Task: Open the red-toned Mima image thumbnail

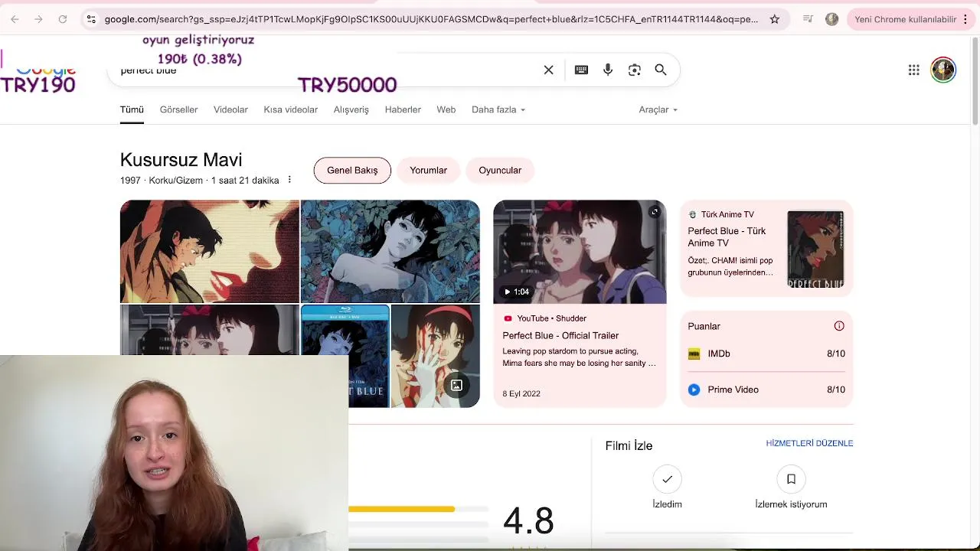Action: (210, 252)
